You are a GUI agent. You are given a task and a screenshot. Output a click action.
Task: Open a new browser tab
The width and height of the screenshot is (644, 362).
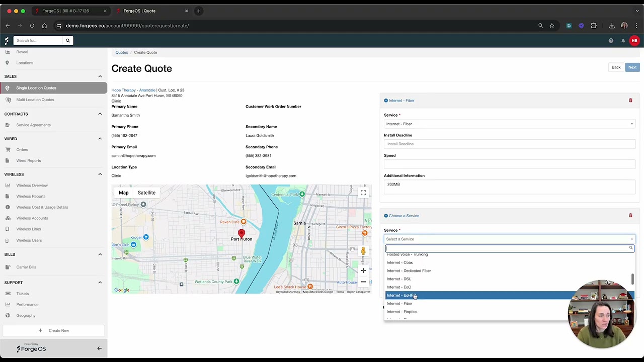pos(199,11)
